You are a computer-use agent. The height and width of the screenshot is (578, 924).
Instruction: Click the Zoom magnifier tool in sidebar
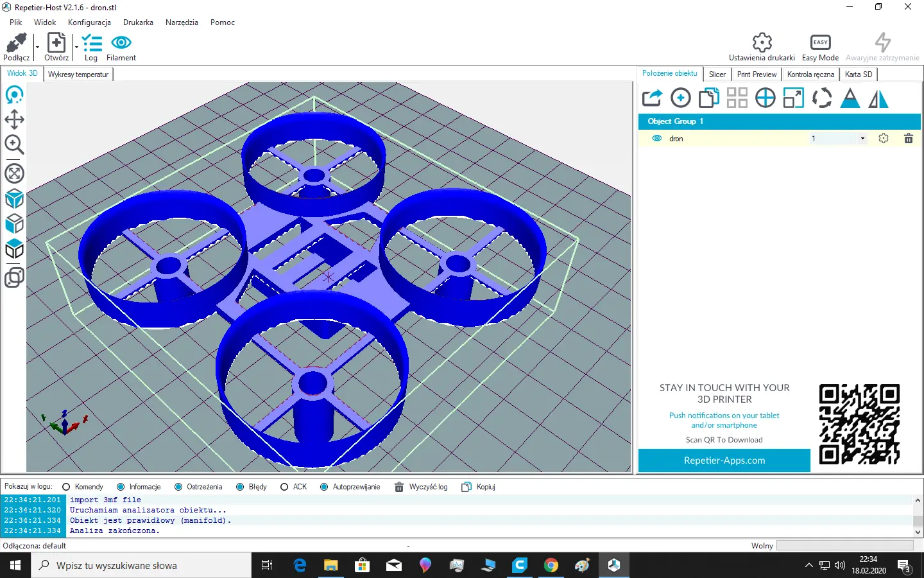tap(14, 145)
